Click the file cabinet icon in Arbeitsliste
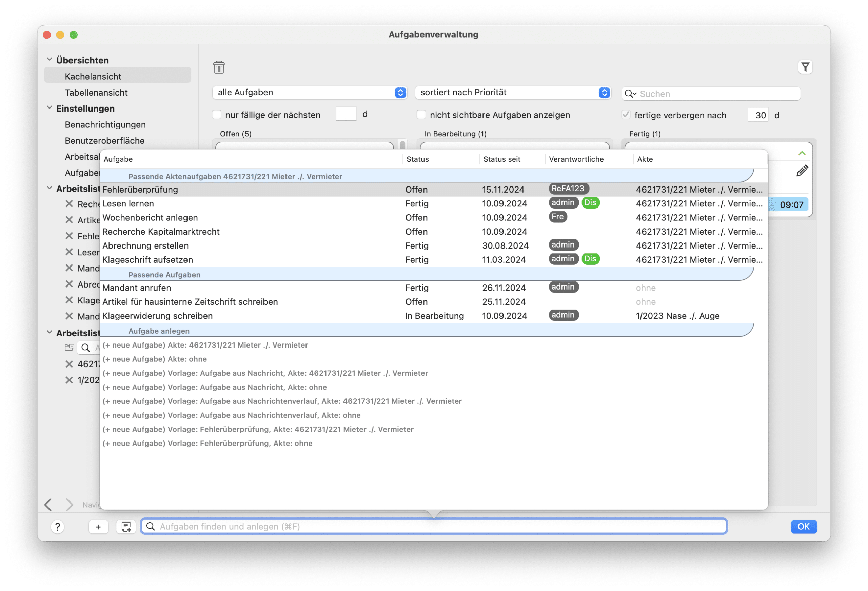The width and height of the screenshot is (868, 591). pos(69,348)
